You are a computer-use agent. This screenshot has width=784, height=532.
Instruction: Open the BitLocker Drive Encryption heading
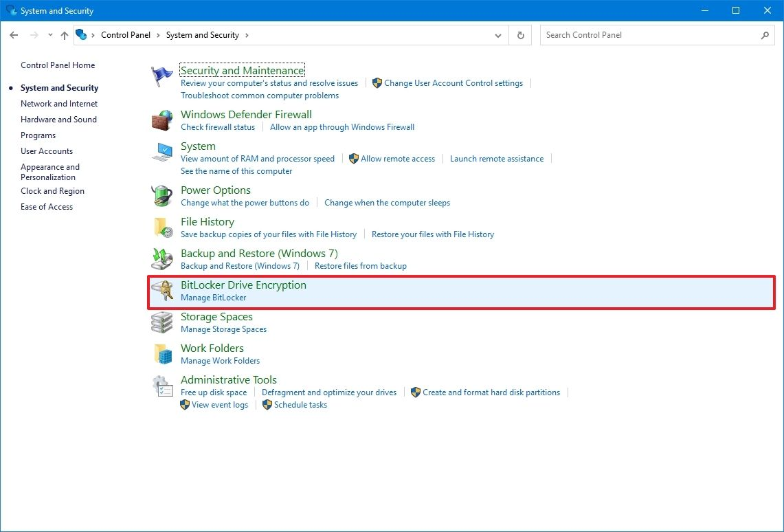click(x=243, y=285)
